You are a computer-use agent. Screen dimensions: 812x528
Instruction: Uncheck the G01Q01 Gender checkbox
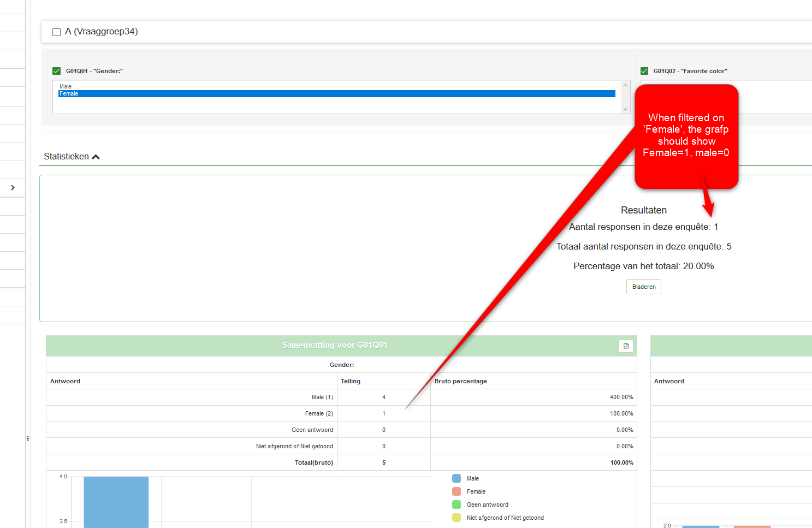point(56,71)
